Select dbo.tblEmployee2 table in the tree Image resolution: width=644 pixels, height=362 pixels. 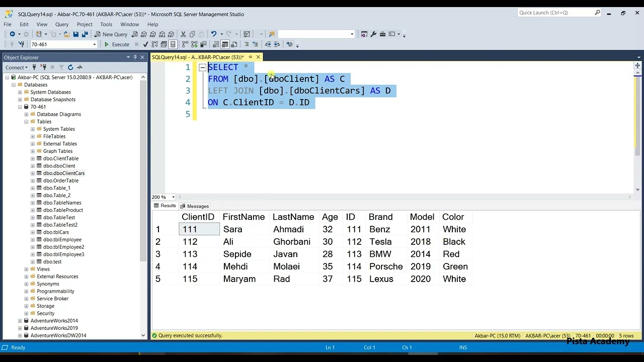point(63,247)
